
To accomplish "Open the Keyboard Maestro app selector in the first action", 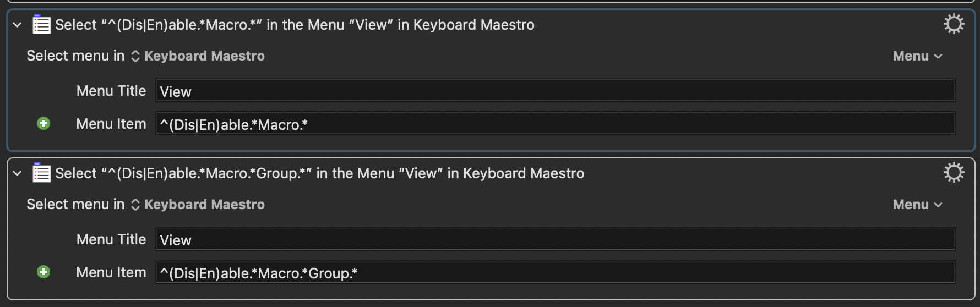I will (x=198, y=56).
